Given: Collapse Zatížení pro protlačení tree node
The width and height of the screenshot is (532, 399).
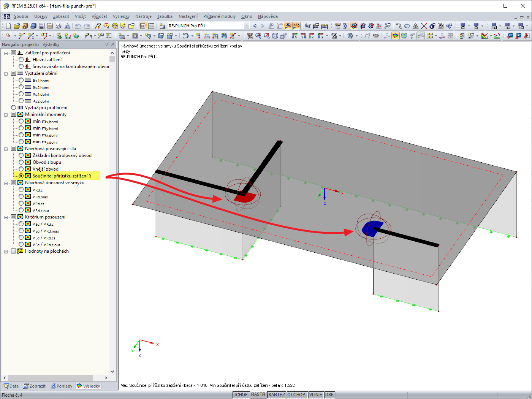Looking at the screenshot, I should pyautogui.click(x=6, y=53).
